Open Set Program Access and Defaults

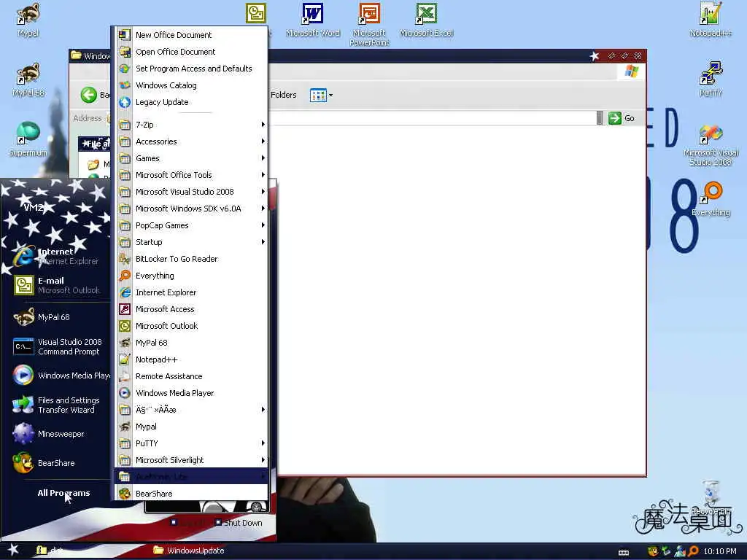pyautogui.click(x=191, y=69)
